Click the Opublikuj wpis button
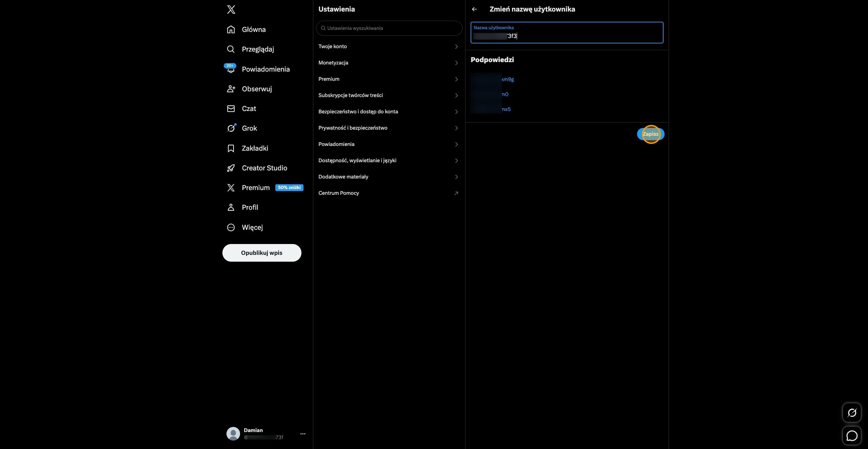This screenshot has width=868, height=449. coord(262,253)
